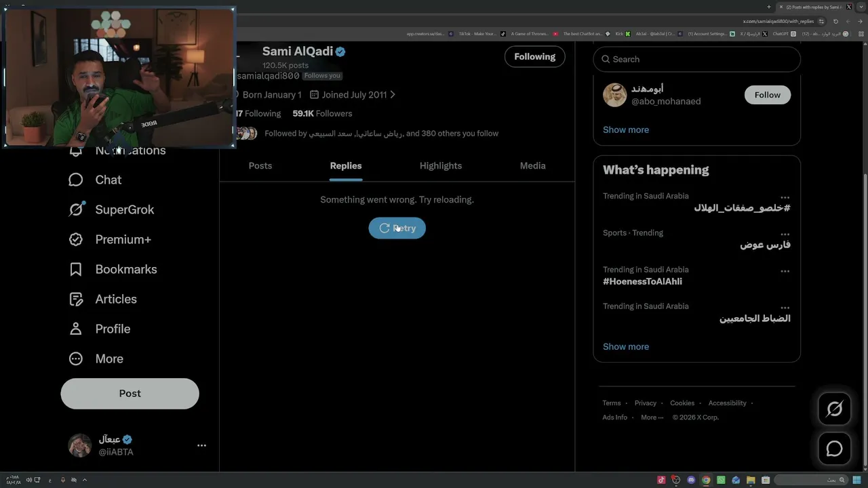868x488 pixels.
Task: Click the TikTok icon in the taskbar
Action: pyautogui.click(x=661, y=480)
